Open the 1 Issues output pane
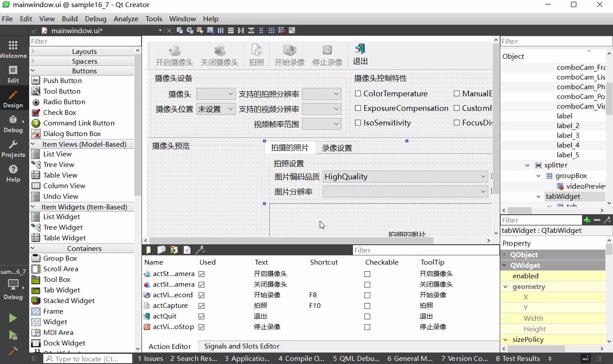This screenshot has width=613, height=364. (x=150, y=358)
